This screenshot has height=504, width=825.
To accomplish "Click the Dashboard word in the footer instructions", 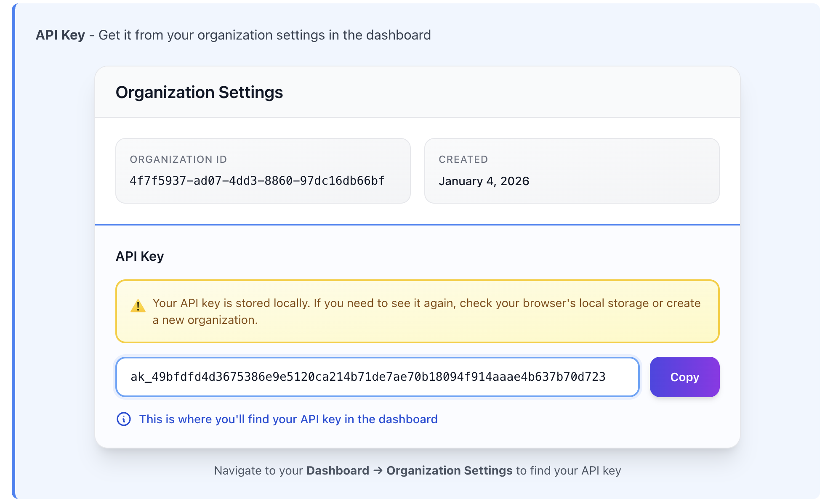I will pyautogui.click(x=337, y=470).
